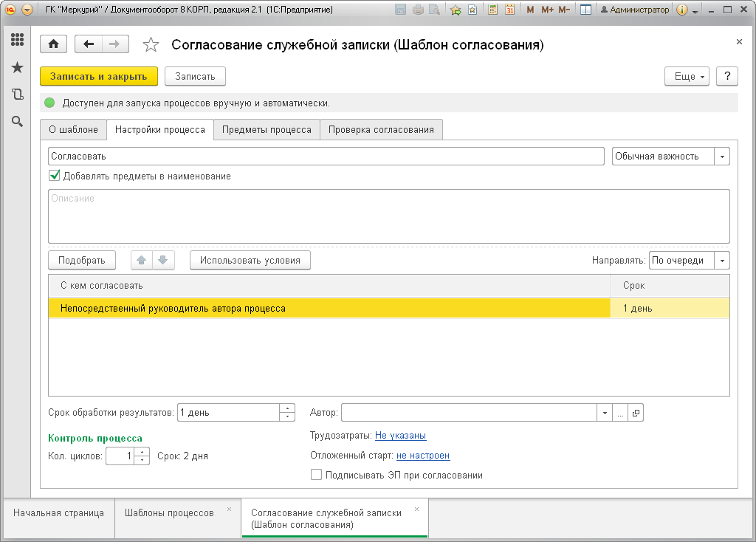Screen dimensions: 756x542
Task: Open the history icon in left sidebar
Action: pos(18,94)
